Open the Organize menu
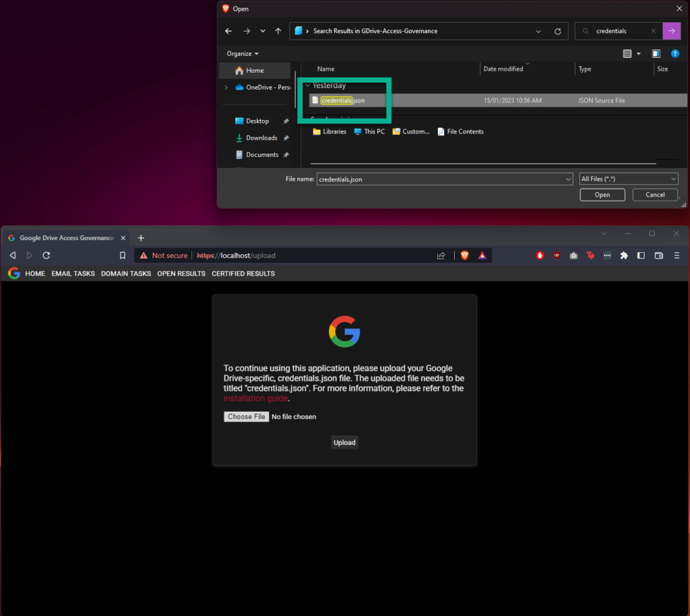This screenshot has height=616, width=690. click(x=243, y=54)
